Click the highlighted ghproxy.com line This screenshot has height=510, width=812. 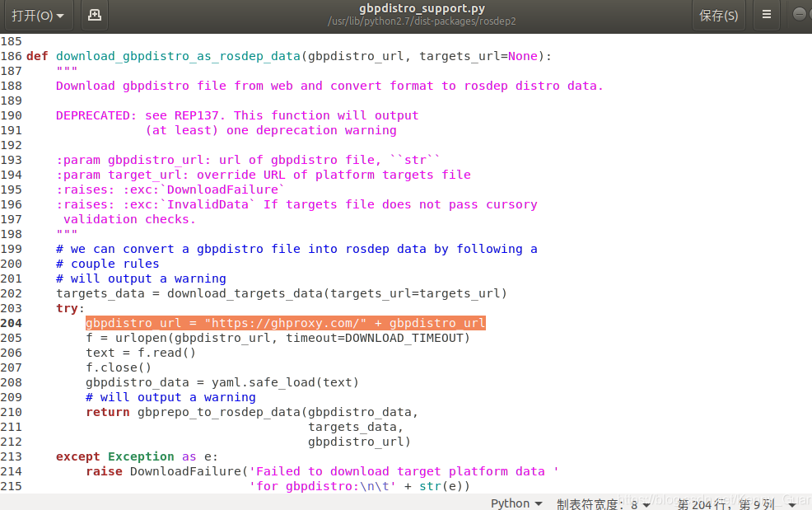coord(285,323)
